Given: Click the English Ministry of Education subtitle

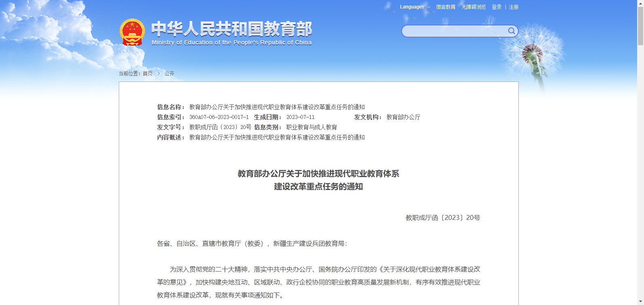Looking at the screenshot, I should 232,43.
